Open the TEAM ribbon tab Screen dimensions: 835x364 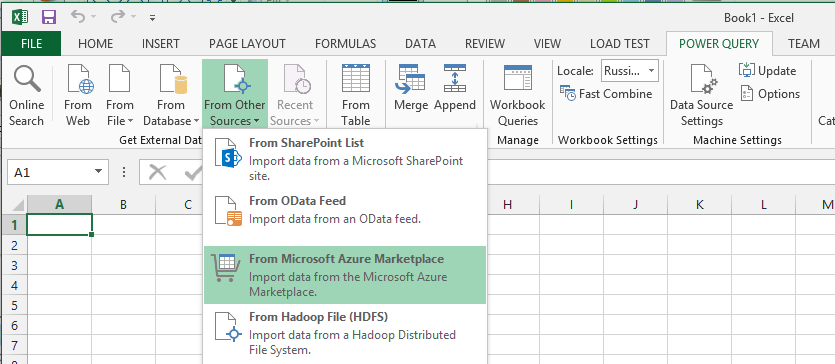tap(804, 44)
